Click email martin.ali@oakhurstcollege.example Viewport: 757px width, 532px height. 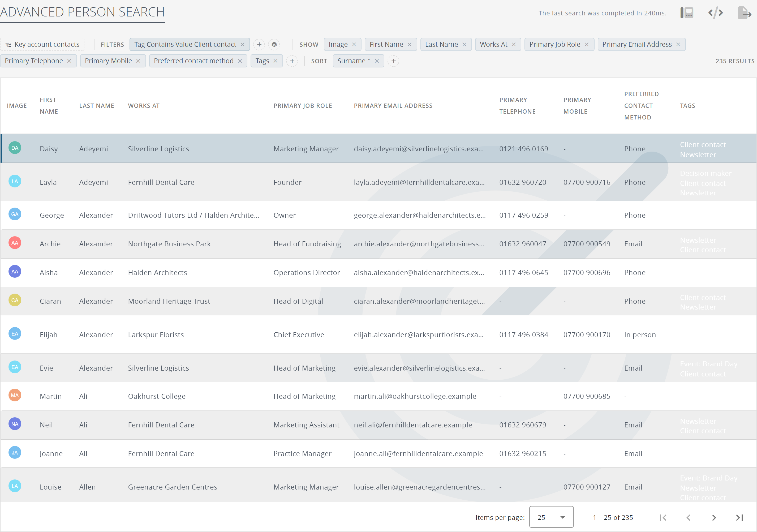pos(415,396)
